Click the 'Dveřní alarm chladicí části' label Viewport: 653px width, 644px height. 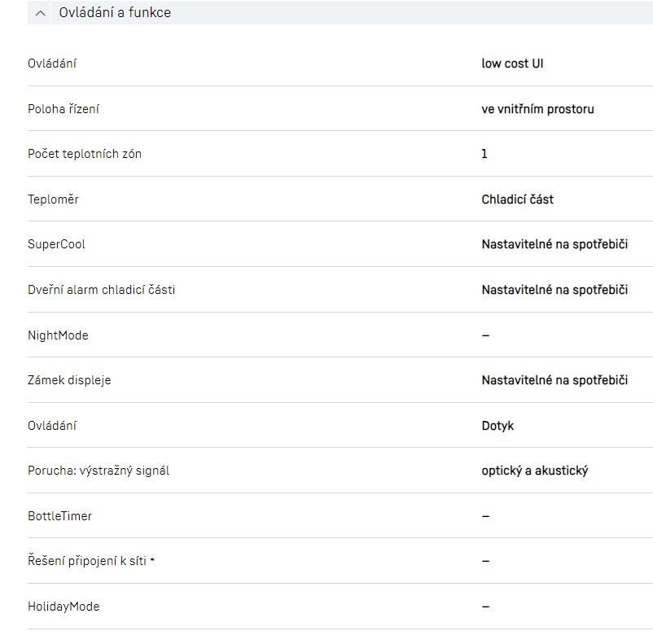click(101, 290)
